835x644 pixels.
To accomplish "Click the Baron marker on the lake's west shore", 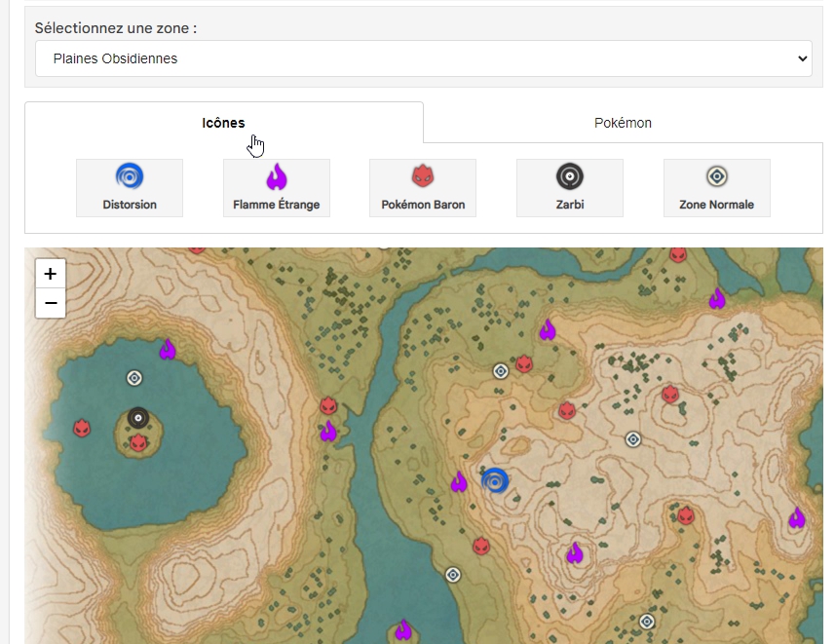I will click(82, 428).
